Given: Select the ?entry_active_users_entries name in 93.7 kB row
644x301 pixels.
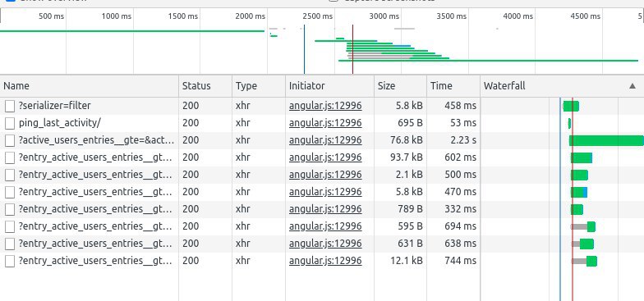Looking at the screenshot, I should (95, 157).
